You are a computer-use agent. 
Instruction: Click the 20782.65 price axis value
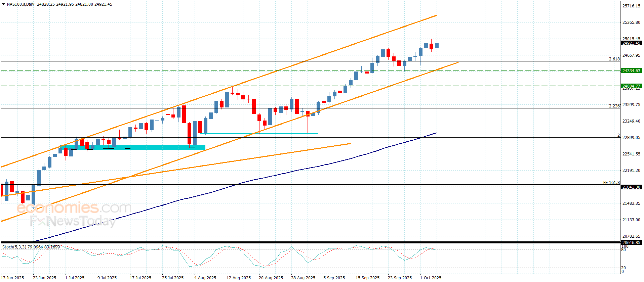coord(631,236)
